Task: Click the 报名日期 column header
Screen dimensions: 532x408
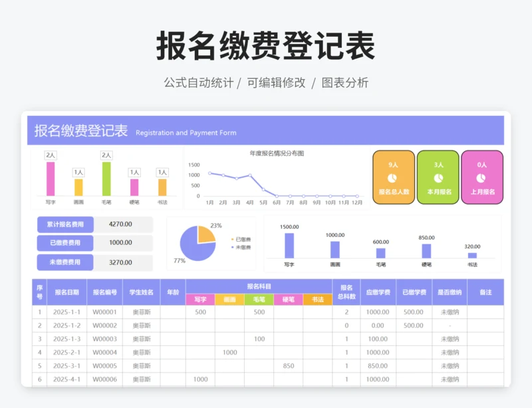Action: point(67,292)
